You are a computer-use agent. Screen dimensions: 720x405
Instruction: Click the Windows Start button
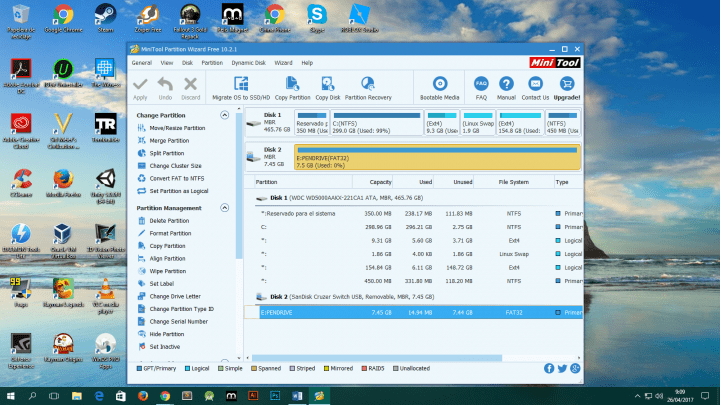coord(11,396)
